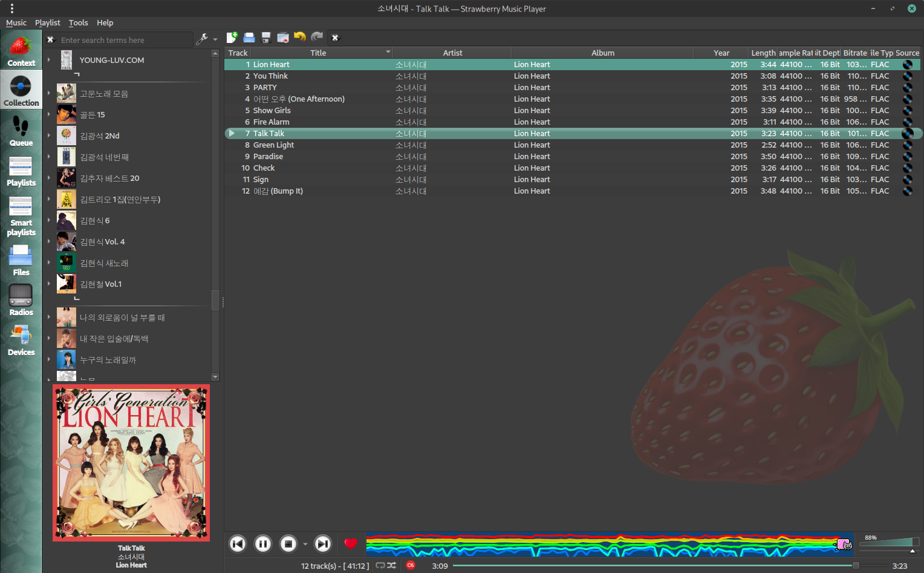Open the Devices sidebar view
Screen dimensions: 924x573
point(21,340)
